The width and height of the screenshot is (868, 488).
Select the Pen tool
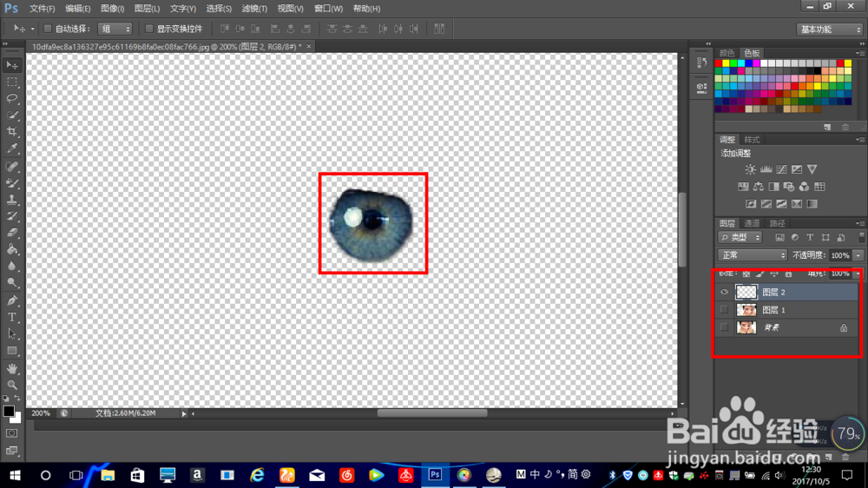[11, 300]
